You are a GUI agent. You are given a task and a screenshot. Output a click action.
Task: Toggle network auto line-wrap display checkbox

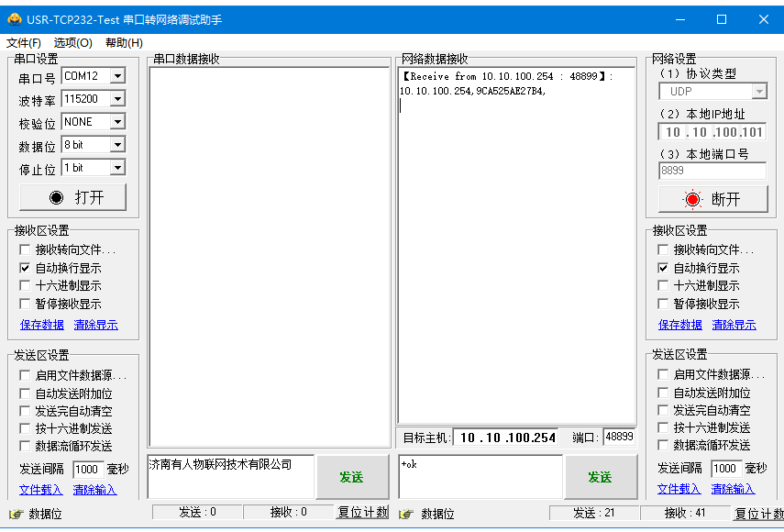point(663,268)
